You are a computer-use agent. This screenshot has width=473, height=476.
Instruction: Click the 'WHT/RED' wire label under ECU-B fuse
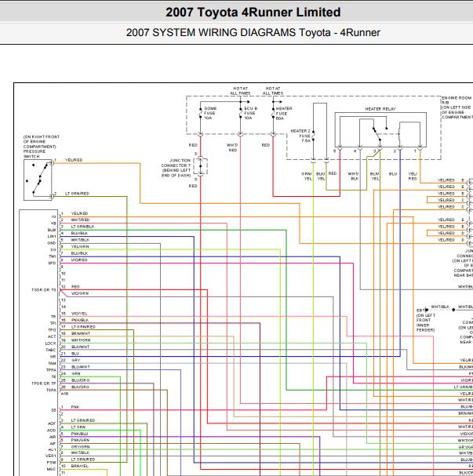point(232,147)
